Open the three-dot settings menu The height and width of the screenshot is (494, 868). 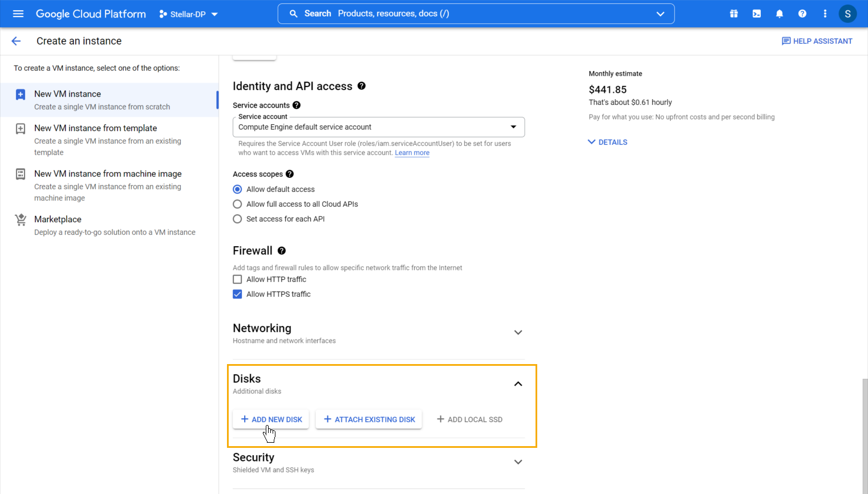click(x=825, y=14)
